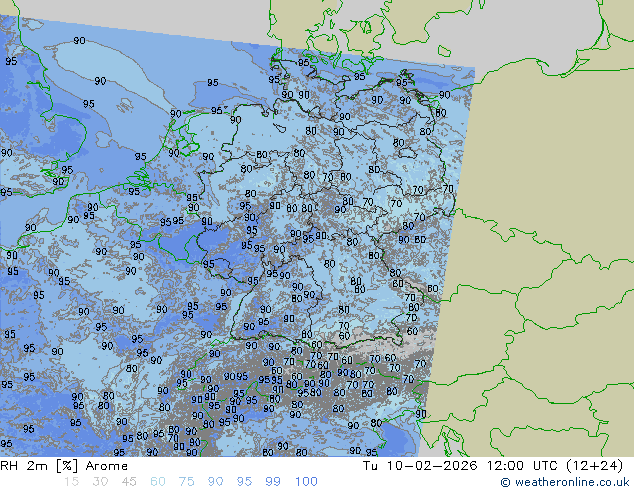Click legend value 90
The height and width of the screenshot is (490, 634).
216,482
